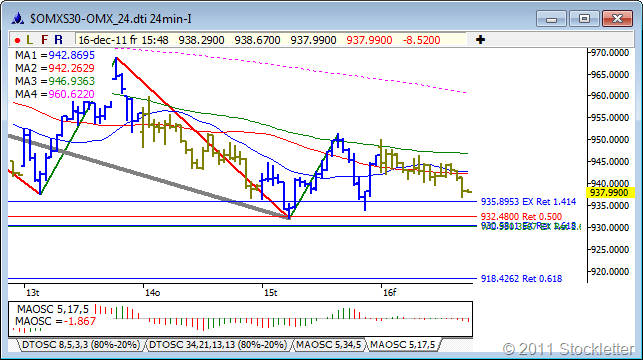Click the black plus crosshair icon
The image size is (643, 360).
[x=480, y=40]
